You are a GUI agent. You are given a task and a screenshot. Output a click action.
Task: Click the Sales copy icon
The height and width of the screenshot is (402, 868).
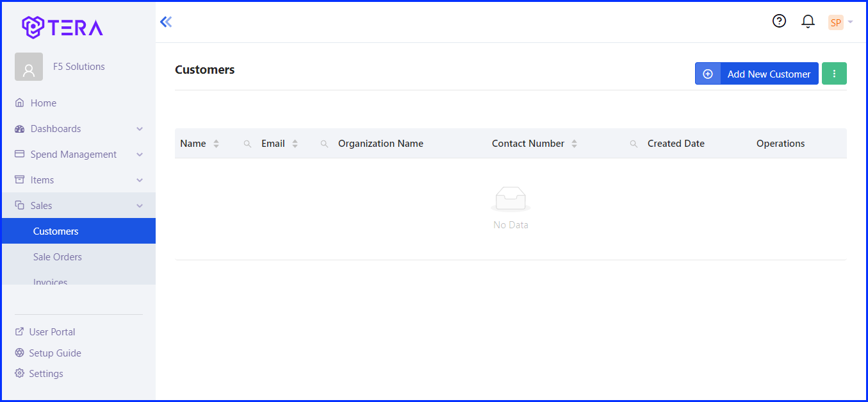coord(19,206)
